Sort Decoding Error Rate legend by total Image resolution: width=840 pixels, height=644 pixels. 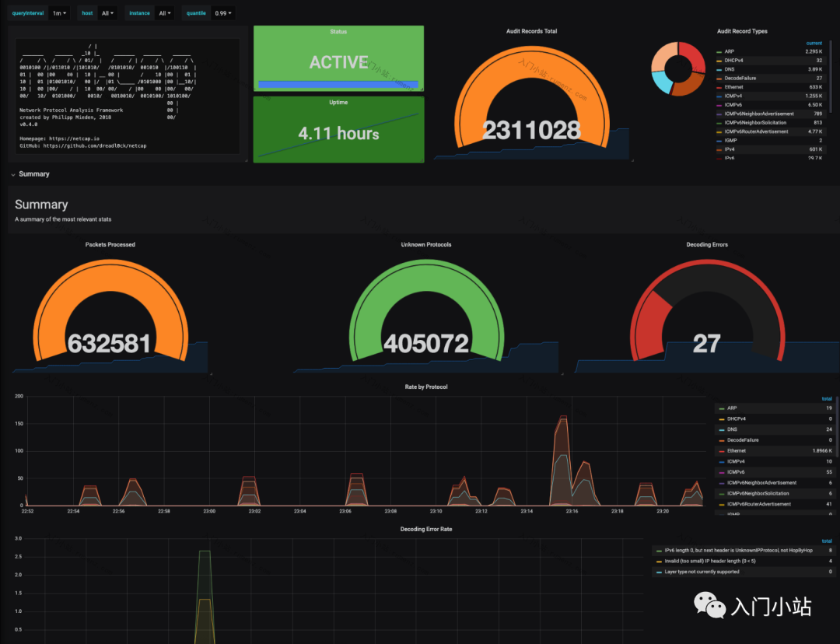(x=827, y=541)
